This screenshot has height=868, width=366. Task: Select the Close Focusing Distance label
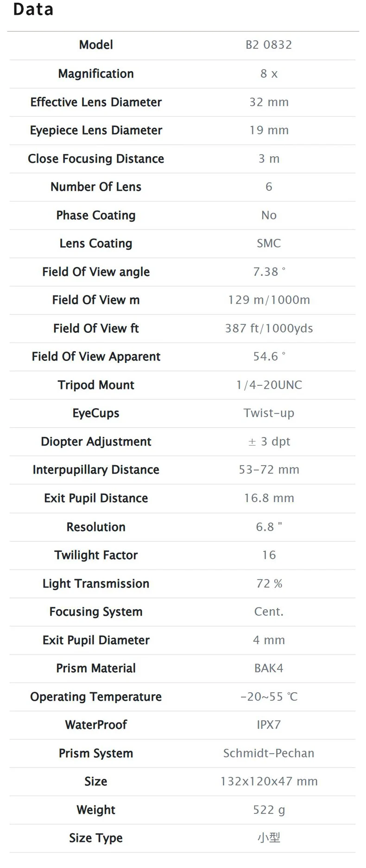point(96,159)
